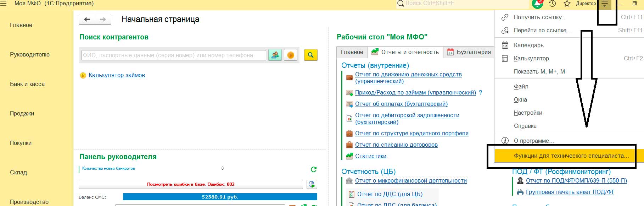Viewport: 644px width, 206px height.
Task: Click the notifications bell icon
Action: coord(538,4)
